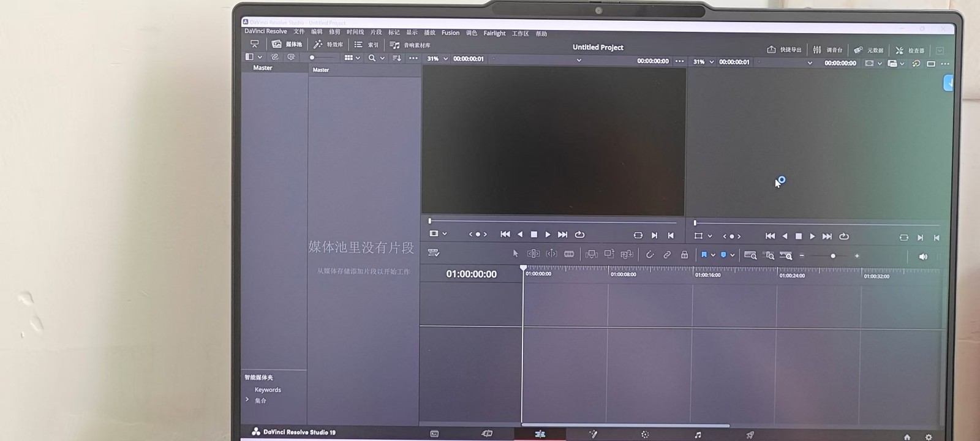The height and width of the screenshot is (441, 980).
Task: Open blue flag color dropdown arrow
Action: (x=713, y=255)
